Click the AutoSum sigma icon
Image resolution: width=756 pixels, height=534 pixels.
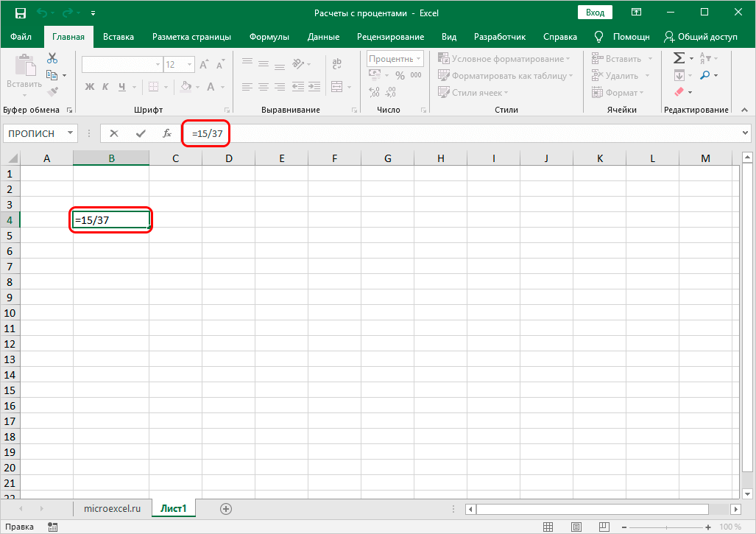[x=679, y=58]
